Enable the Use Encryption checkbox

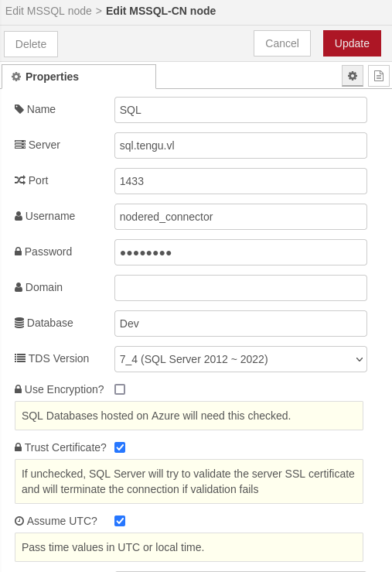[120, 389]
